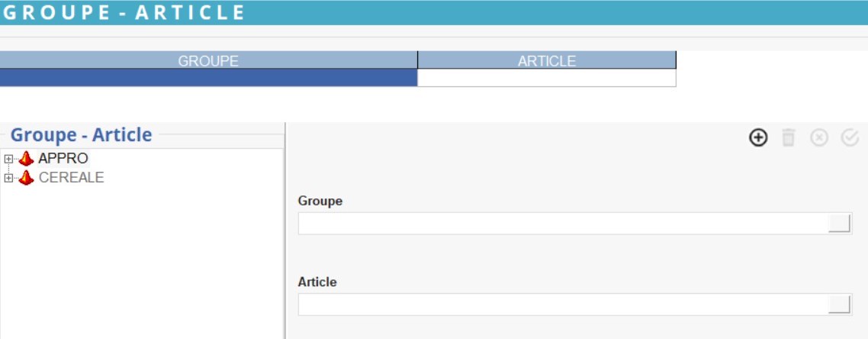This screenshot has width=868, height=339.
Task: Click the GROUPE - ARTICLE title bar
Action: [x=124, y=12]
